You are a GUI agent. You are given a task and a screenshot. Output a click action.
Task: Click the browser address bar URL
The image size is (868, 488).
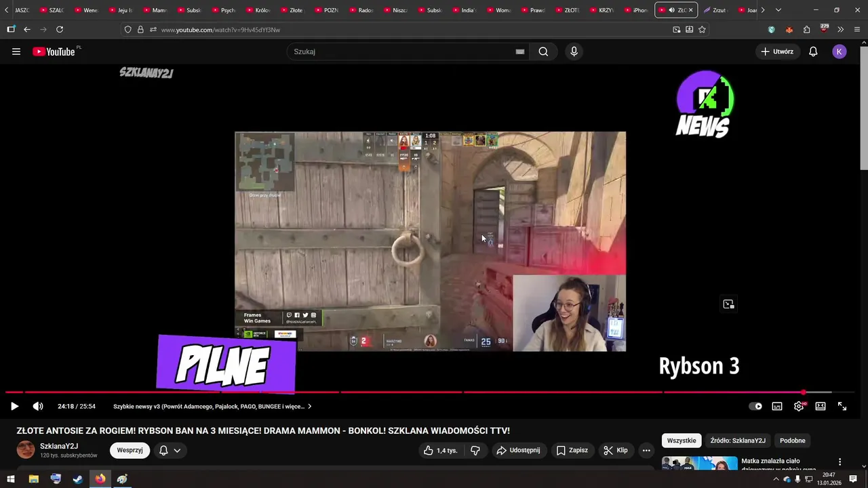pos(220,30)
